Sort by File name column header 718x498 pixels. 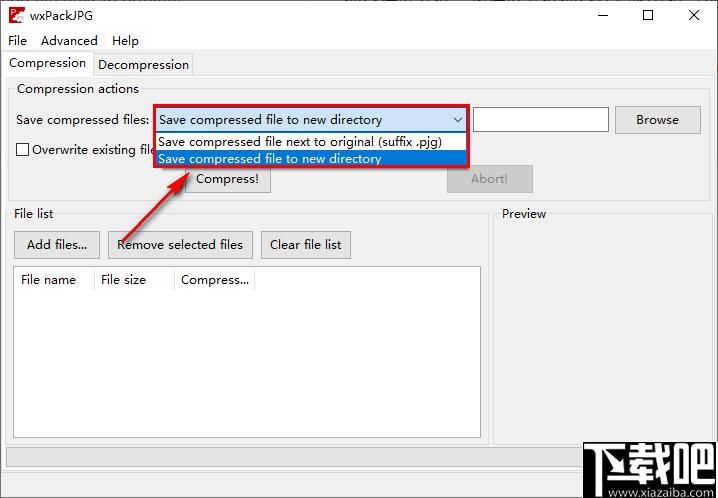click(x=54, y=280)
